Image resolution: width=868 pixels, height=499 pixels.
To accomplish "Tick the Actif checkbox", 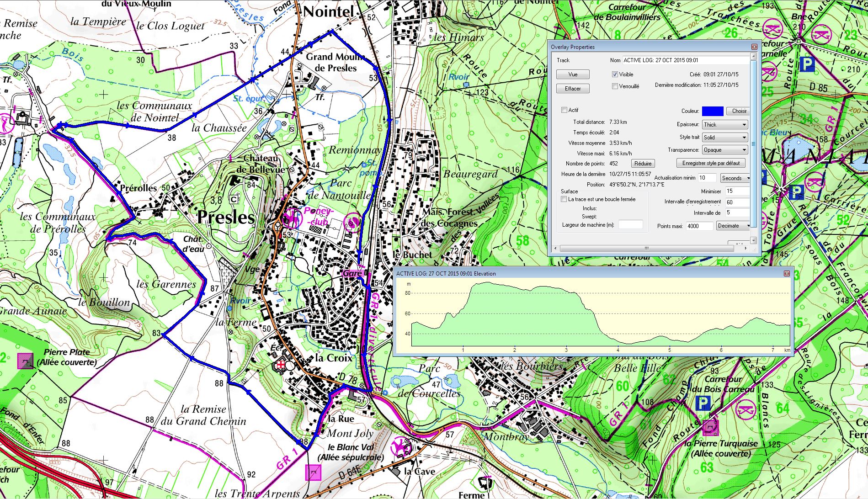I will pos(564,110).
